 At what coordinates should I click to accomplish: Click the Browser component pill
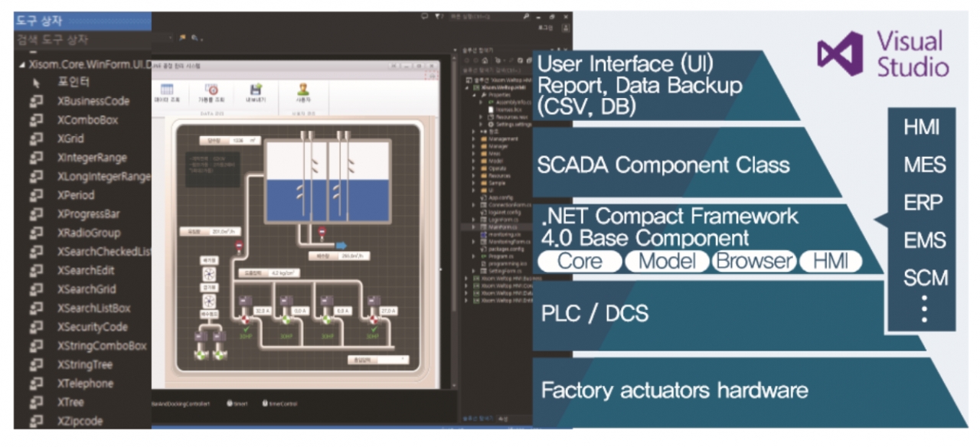pyautogui.click(x=753, y=262)
